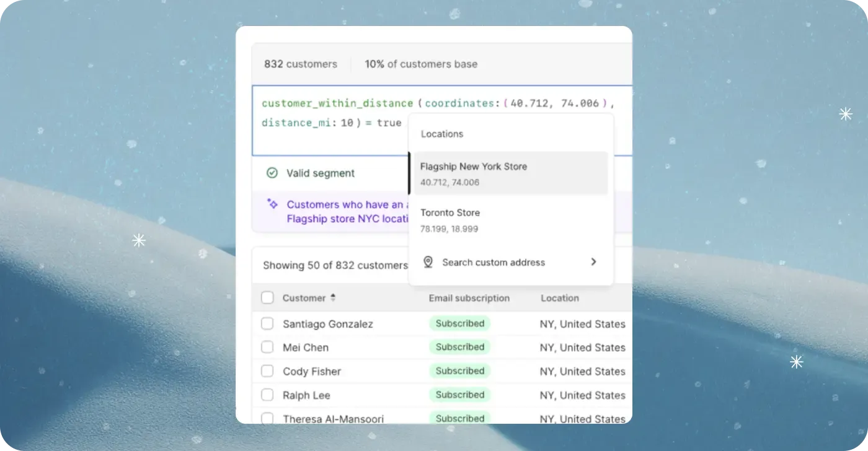Expand the Search custom address chevron
868x451 pixels.
pos(593,262)
